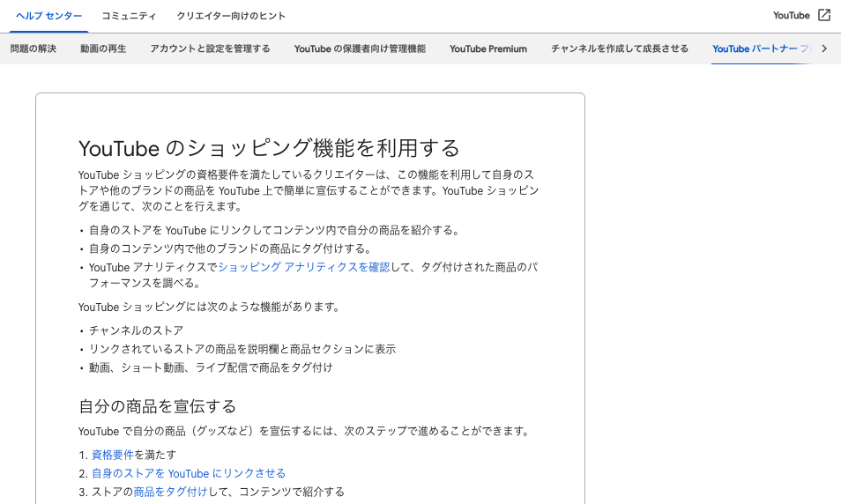Click bullet リンクされているストアの商品を説明欄と商品セクションに表示
Image resolution: width=841 pixels, height=504 pixels.
242,349
